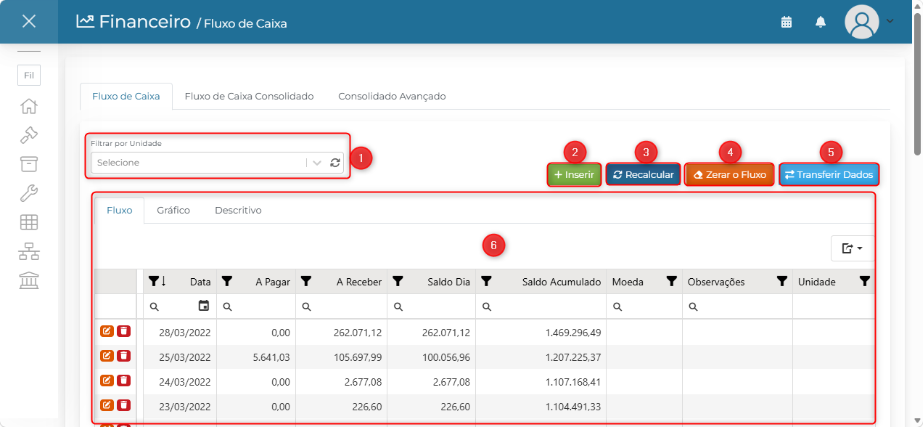This screenshot has width=924, height=427.
Task: Refresh the Filtrar por Unidade selector
Action: [335, 163]
